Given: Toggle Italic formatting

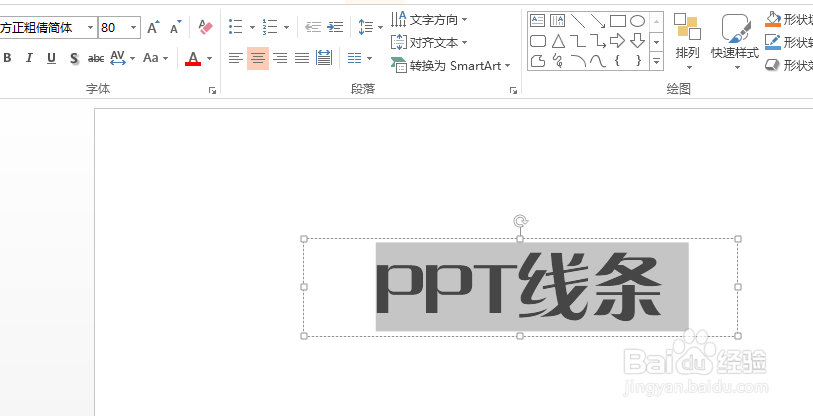Looking at the screenshot, I should click(x=29, y=58).
